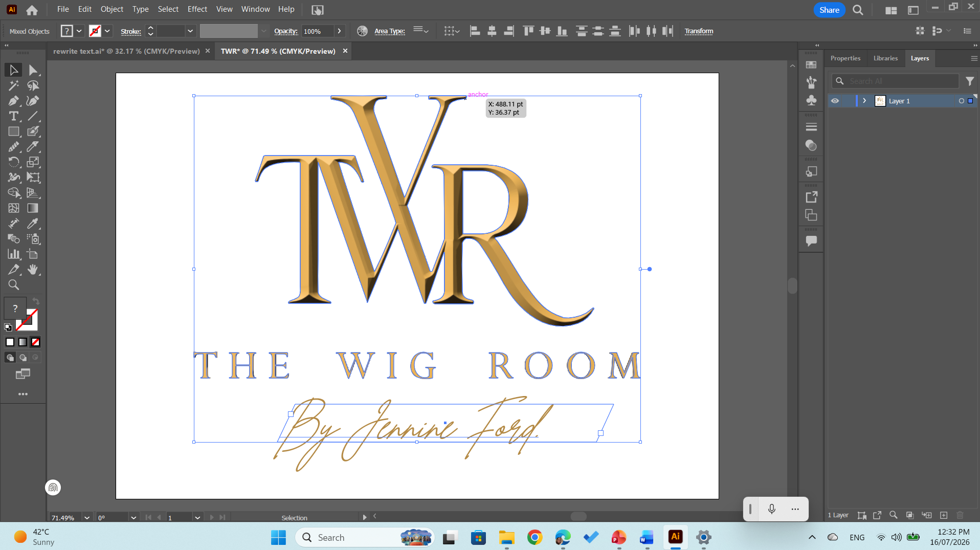Screen dimensions: 980x550
Task: Select the Lasso tool
Action: (x=33, y=85)
